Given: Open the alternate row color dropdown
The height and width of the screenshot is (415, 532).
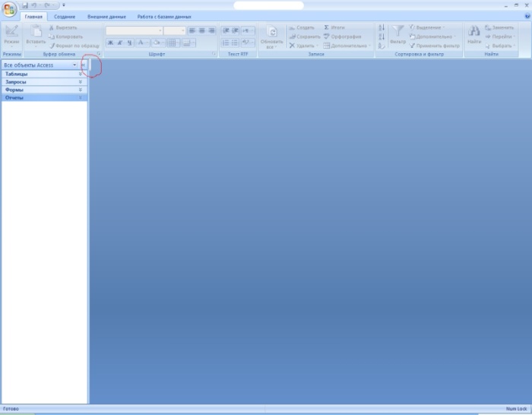Looking at the screenshot, I should click(x=188, y=43).
